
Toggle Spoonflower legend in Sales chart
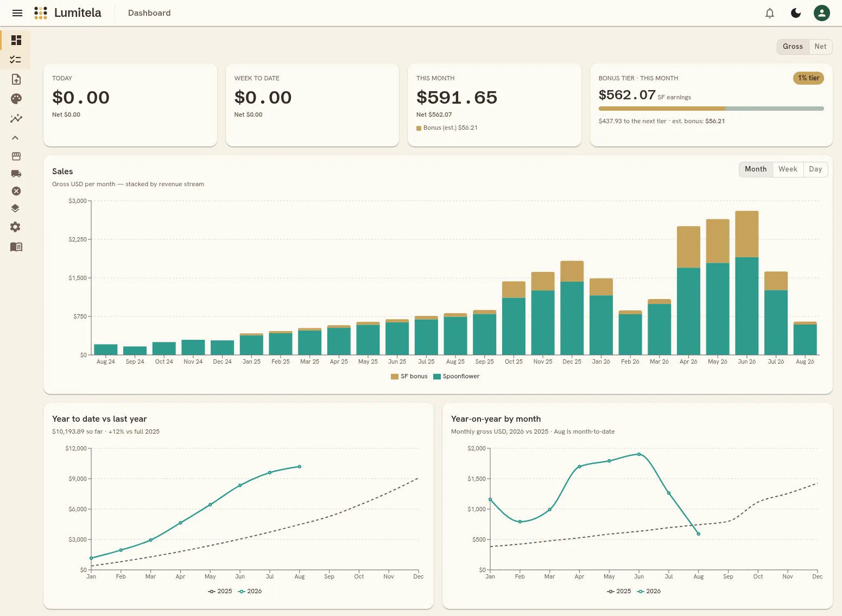pyautogui.click(x=457, y=376)
